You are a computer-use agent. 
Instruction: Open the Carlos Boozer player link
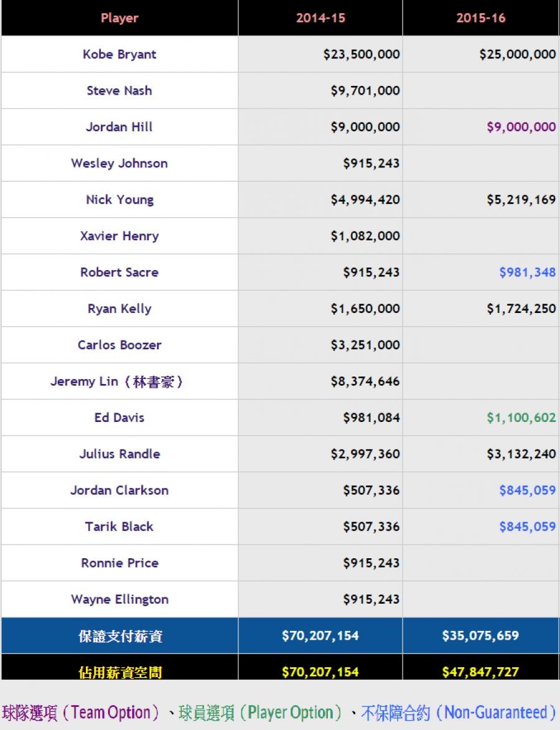(119, 345)
